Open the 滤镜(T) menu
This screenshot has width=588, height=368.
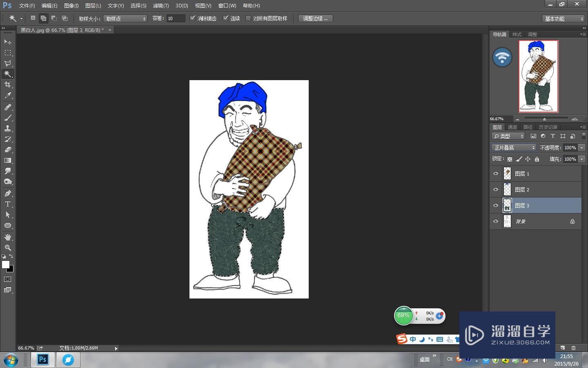click(160, 6)
